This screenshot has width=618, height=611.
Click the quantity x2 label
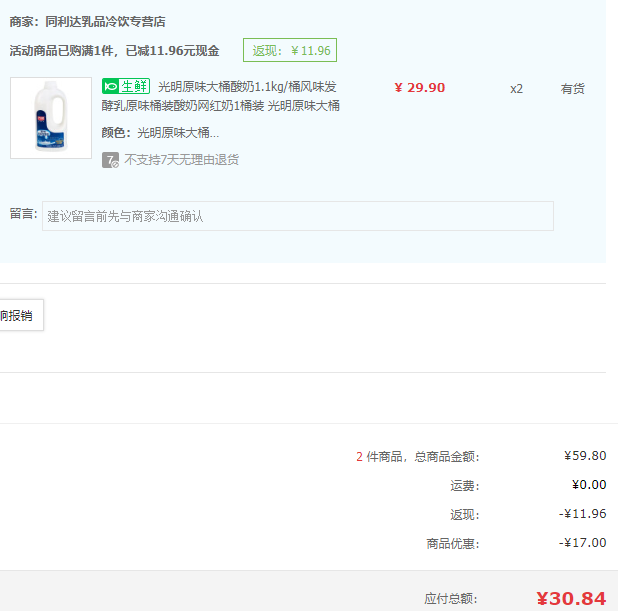tap(516, 89)
